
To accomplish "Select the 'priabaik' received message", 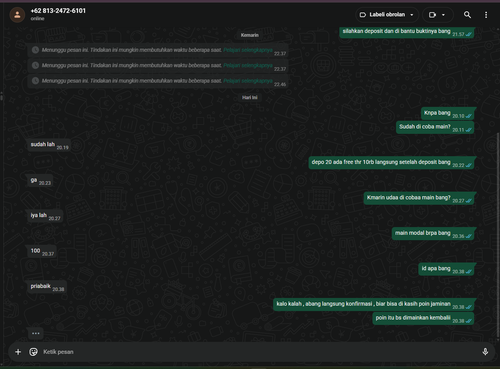I will (x=47, y=287).
